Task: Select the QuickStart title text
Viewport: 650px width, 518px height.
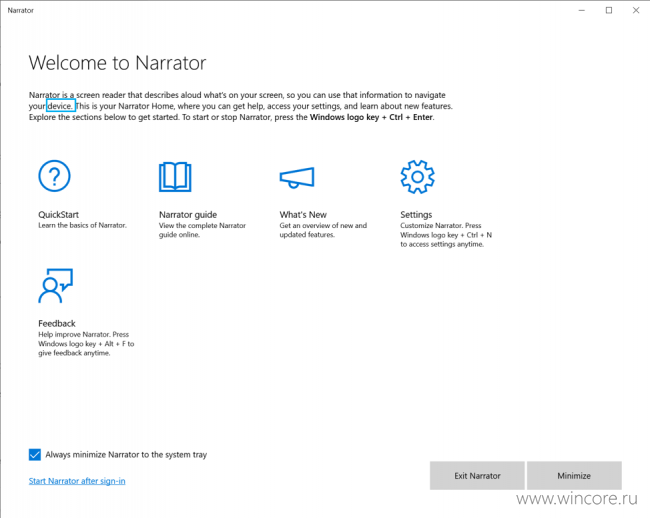Action: (58, 215)
